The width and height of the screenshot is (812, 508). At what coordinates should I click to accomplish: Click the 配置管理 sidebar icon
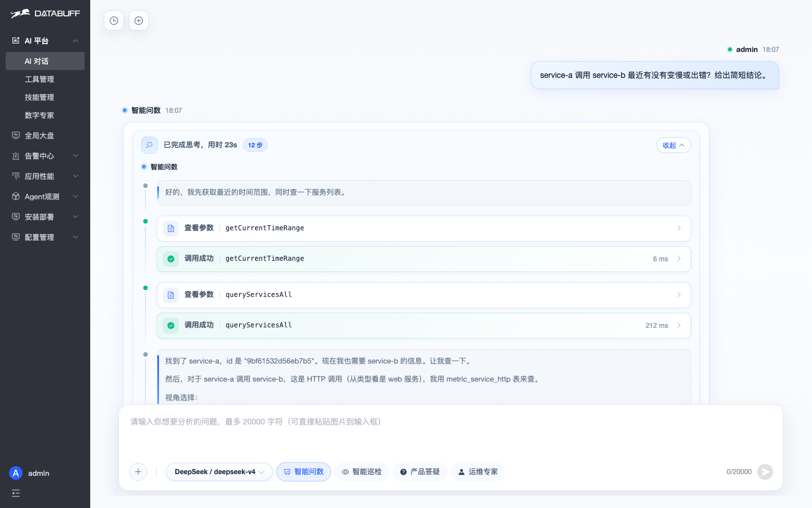pos(16,237)
